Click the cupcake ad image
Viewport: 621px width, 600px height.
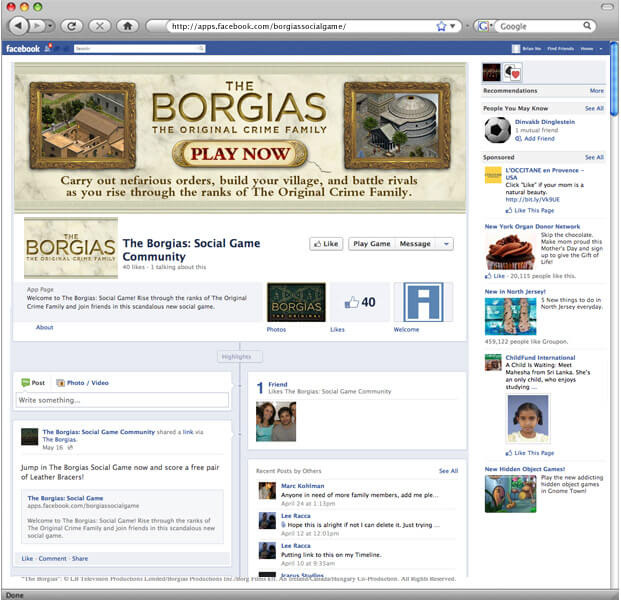click(510, 251)
